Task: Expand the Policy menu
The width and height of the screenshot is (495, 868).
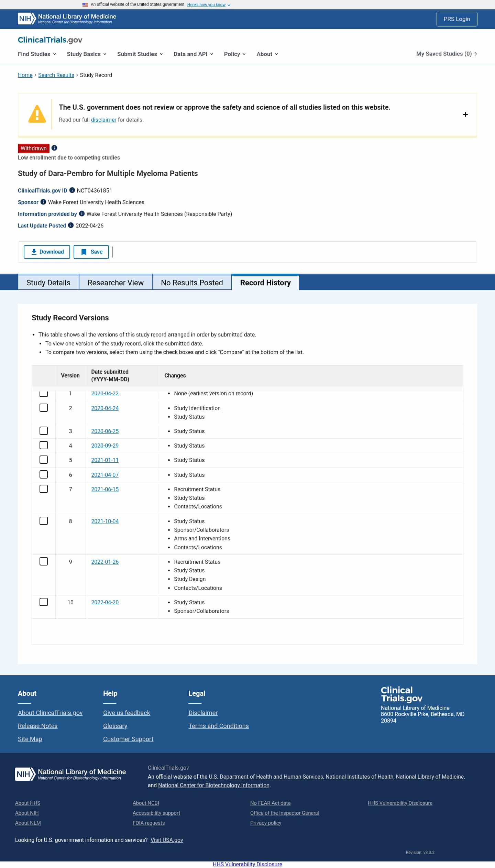Action: (x=235, y=54)
